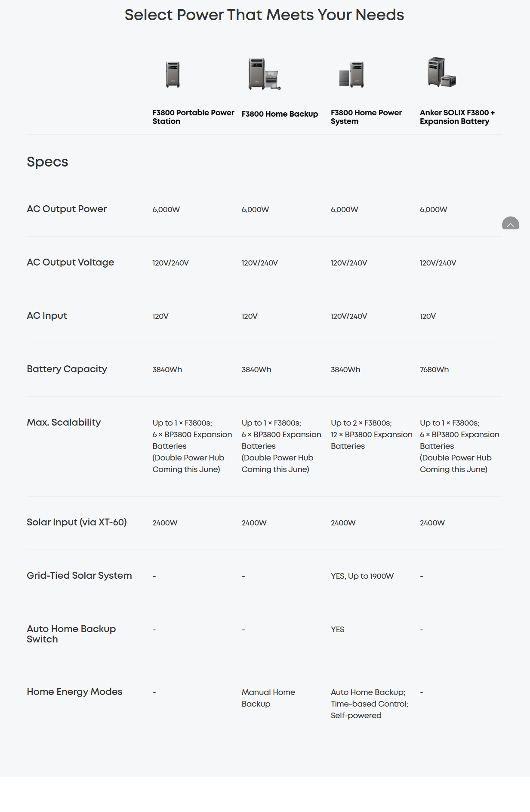
Task: Select the AC Output Power row label
Action: click(x=67, y=209)
